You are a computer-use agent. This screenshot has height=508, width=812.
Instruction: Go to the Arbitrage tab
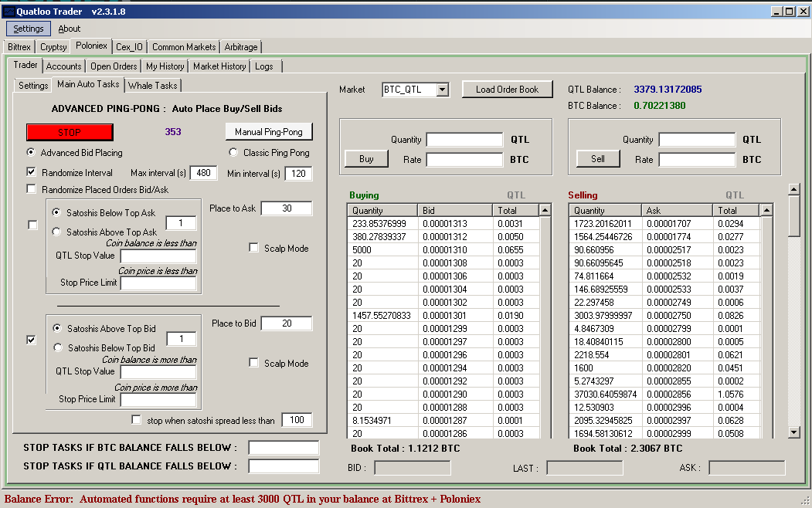(x=241, y=47)
